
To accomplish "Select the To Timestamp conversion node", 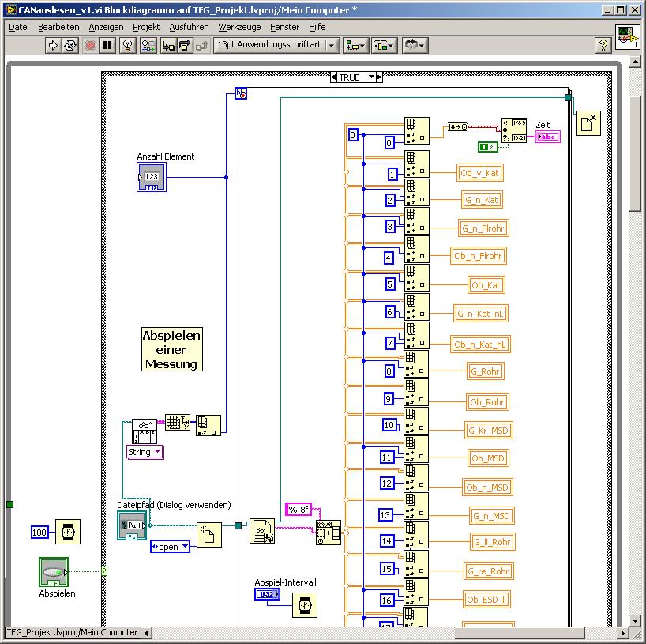I will coord(458,126).
